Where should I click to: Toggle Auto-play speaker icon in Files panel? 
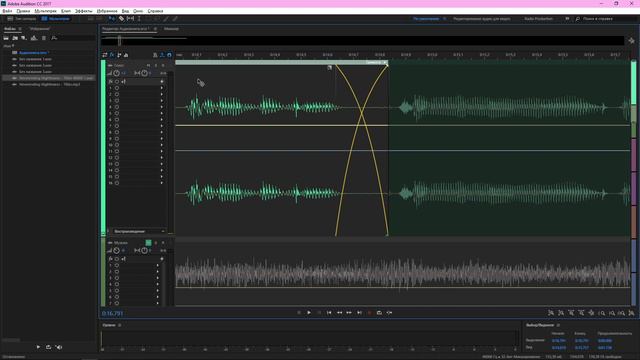[59, 347]
